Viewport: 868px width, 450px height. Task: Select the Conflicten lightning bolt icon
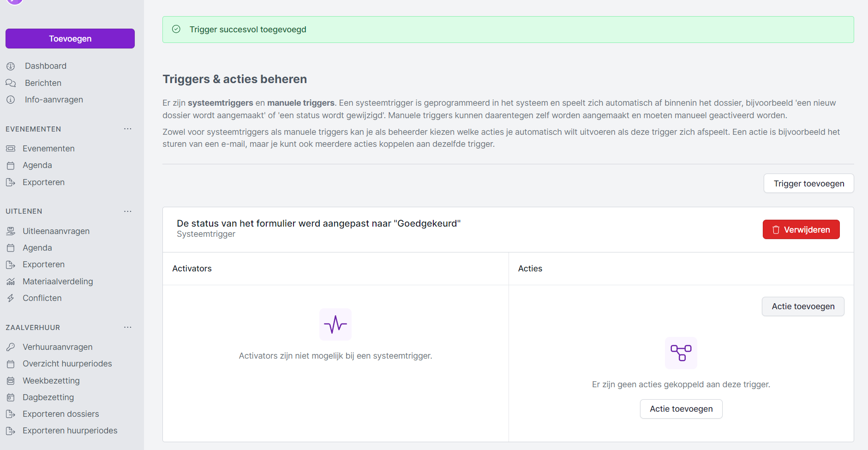click(11, 298)
